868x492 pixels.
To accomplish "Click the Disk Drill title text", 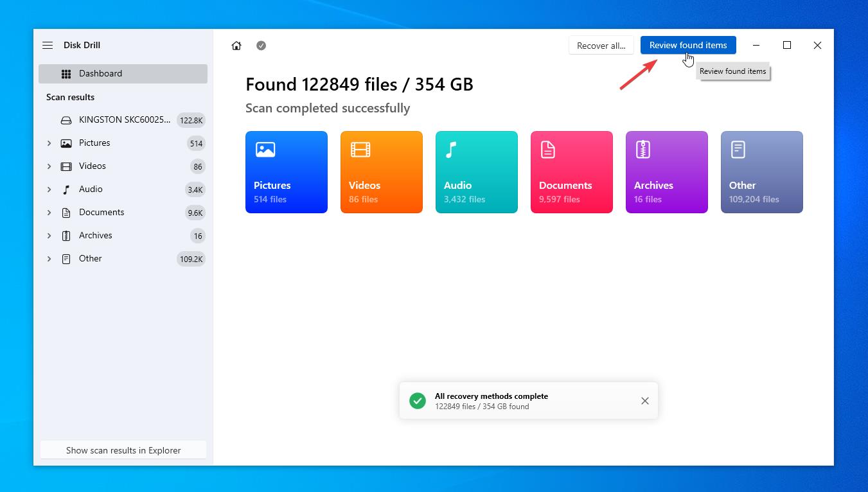I will click(x=82, y=46).
